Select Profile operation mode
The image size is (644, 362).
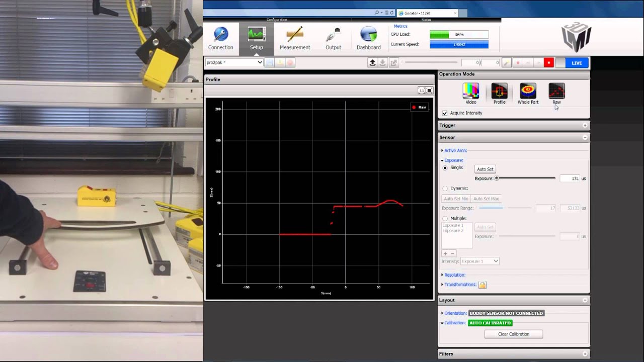pos(499,94)
